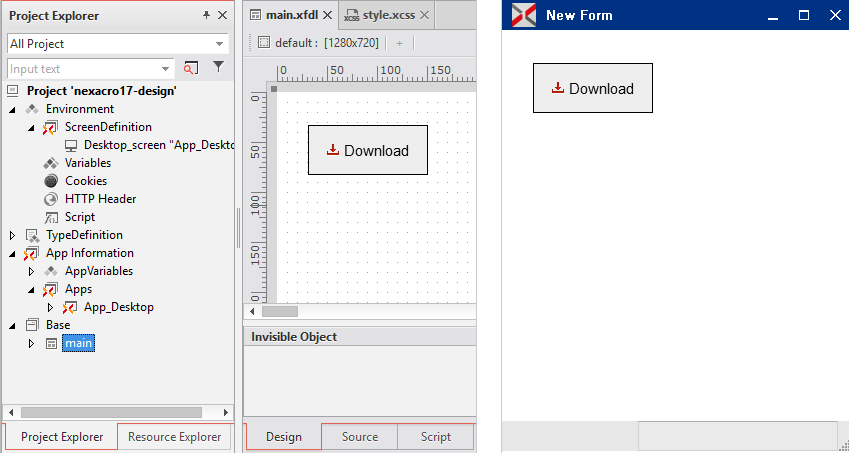This screenshot has height=453, width=849.
Task: Click the App Information icon
Action: [x=31, y=254]
